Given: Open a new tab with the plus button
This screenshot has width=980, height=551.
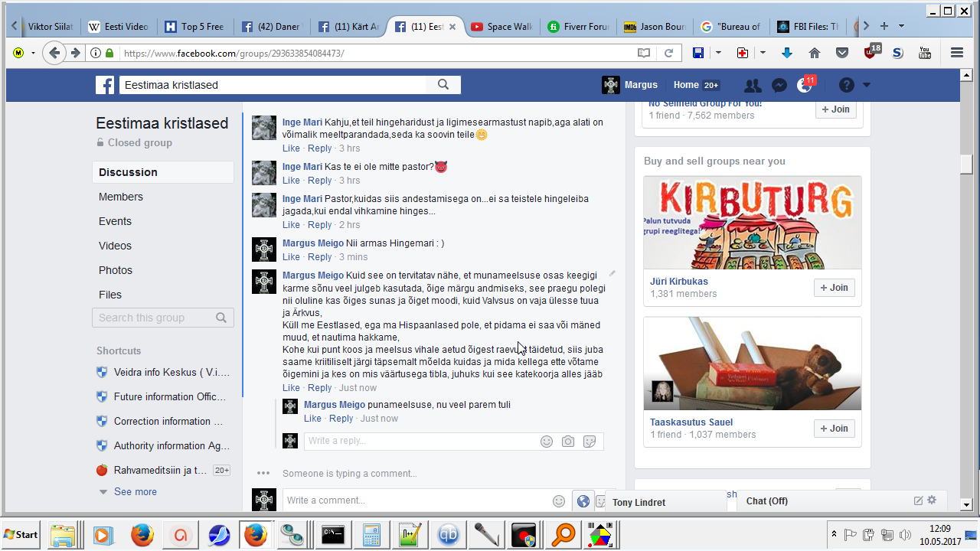Looking at the screenshot, I should click(x=884, y=26).
